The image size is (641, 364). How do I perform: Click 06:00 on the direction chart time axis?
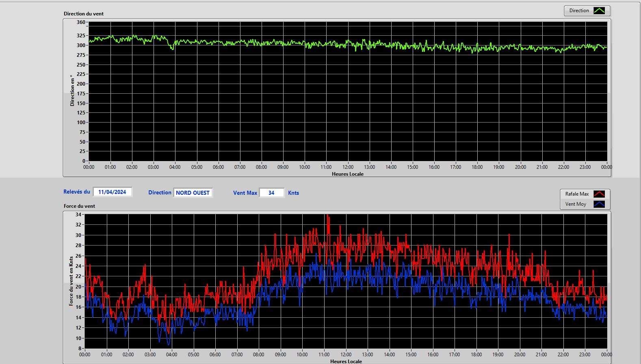pos(218,167)
